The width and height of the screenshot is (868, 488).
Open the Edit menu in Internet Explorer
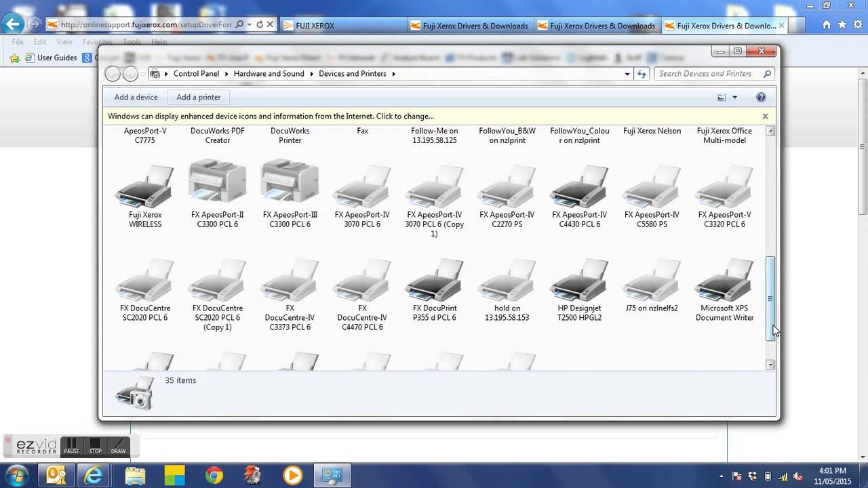coord(40,42)
